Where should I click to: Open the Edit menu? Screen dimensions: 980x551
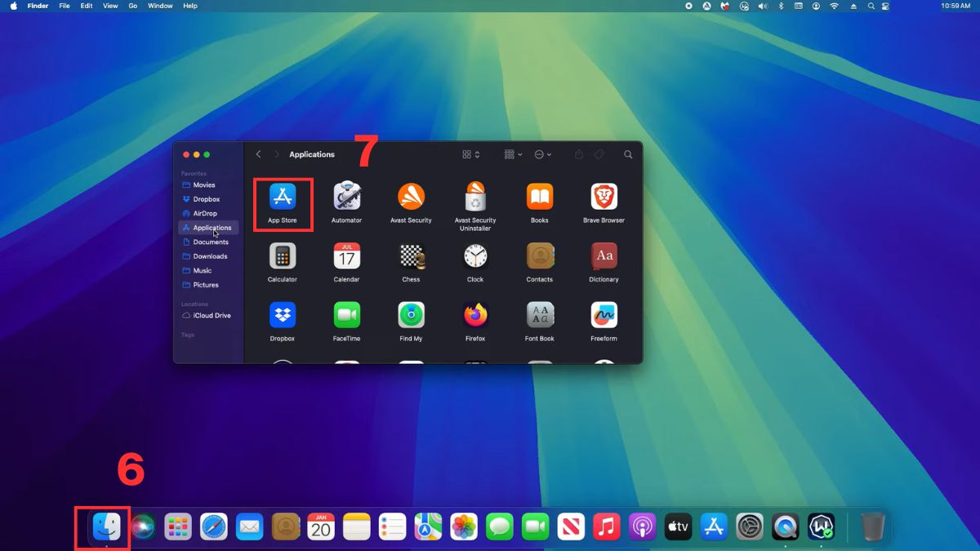pyautogui.click(x=87, y=6)
